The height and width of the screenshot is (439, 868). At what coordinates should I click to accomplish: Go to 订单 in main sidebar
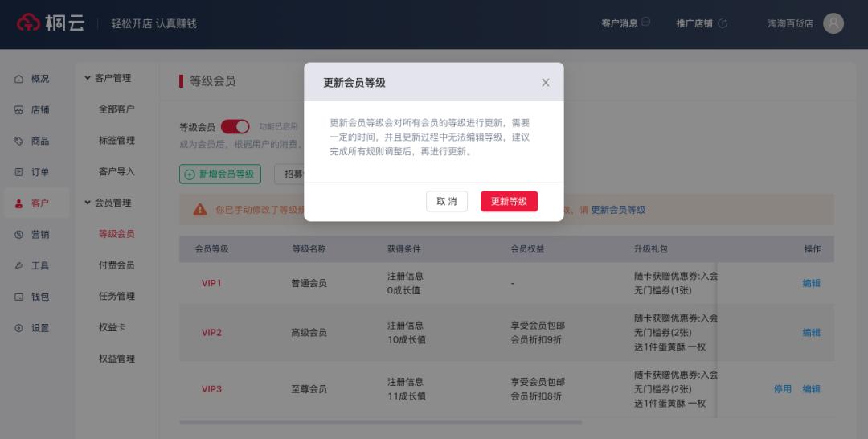[x=40, y=172]
